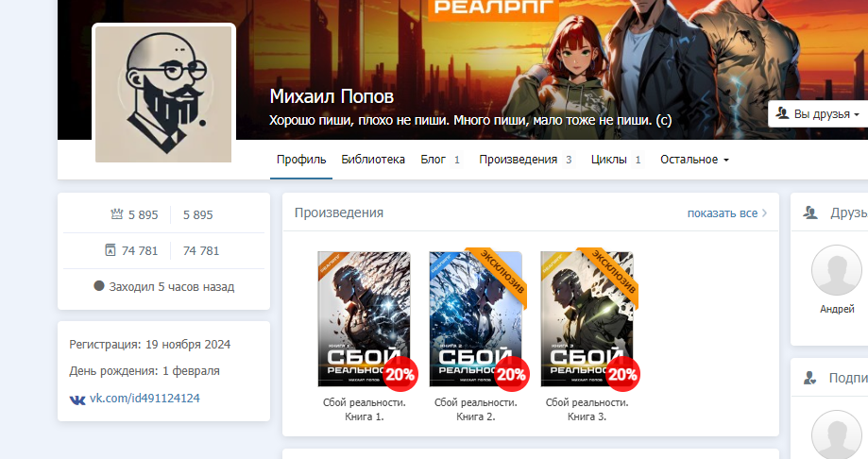Expand the Остальное dropdown menu
This screenshot has width=868, height=459.
pyautogui.click(x=694, y=160)
